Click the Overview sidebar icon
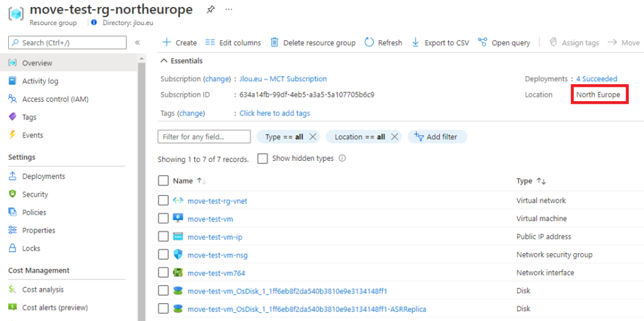Viewport: 644px width, 321px height. pos(13,63)
